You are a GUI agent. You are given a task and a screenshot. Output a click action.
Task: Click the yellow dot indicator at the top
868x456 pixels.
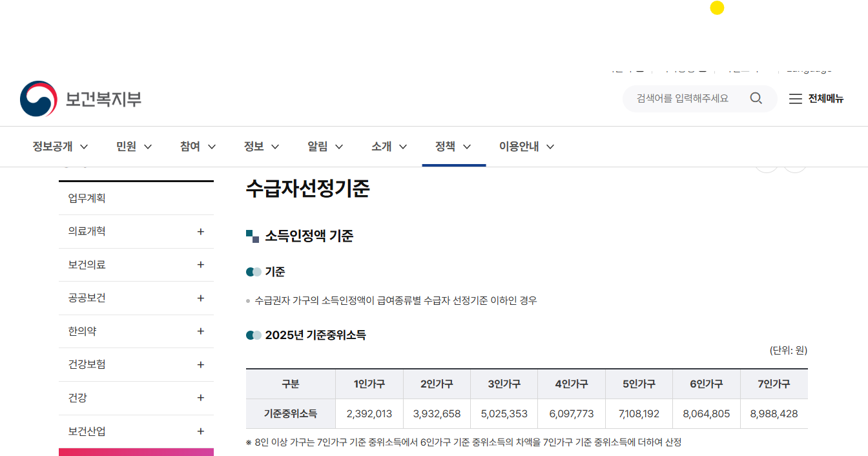pyautogui.click(x=717, y=8)
